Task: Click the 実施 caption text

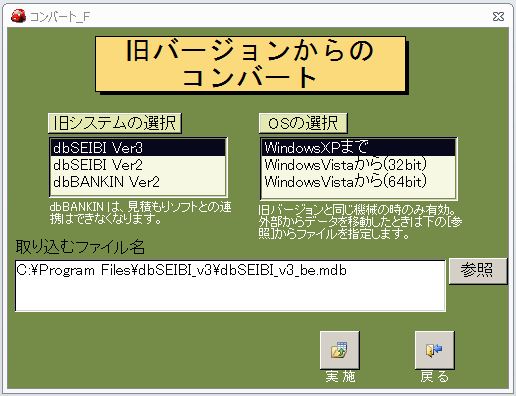Action: tap(340, 377)
